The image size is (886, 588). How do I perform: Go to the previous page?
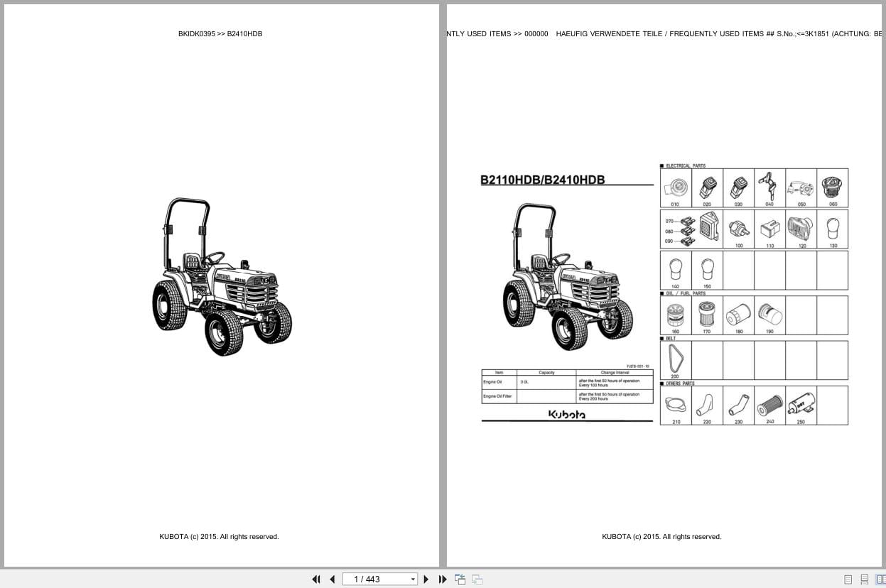point(332,579)
